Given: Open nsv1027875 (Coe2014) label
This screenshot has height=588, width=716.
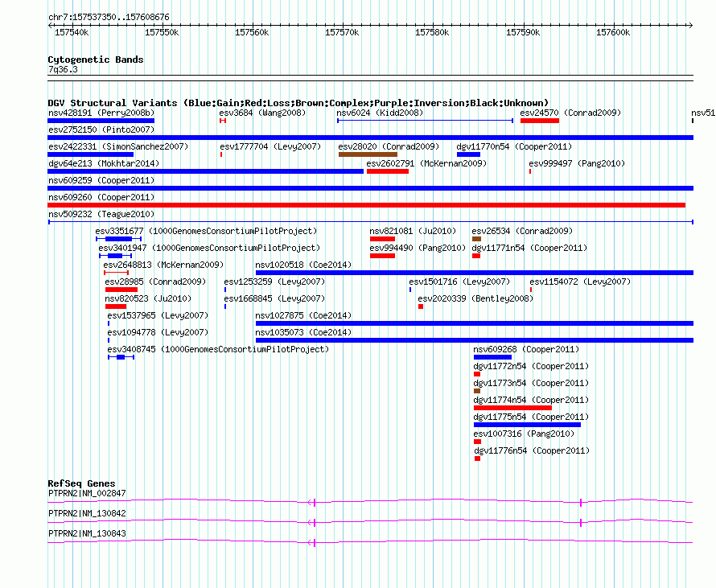Looking at the screenshot, I should pos(303,315).
